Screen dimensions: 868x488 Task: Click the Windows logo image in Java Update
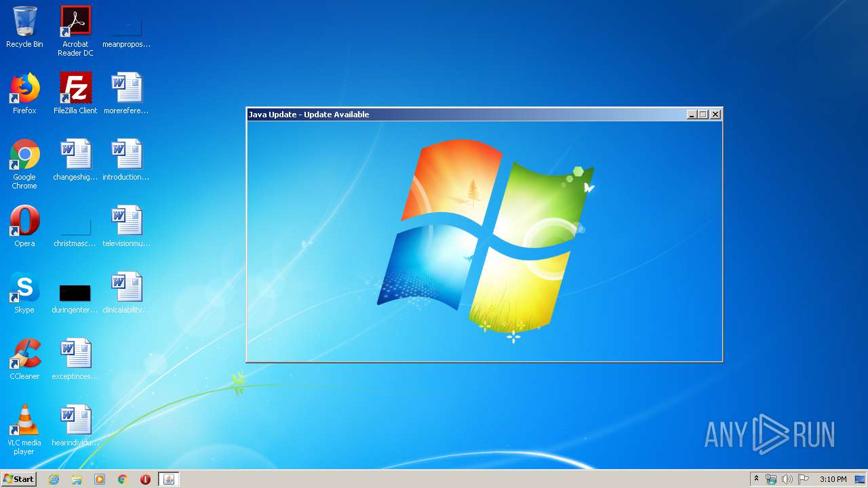click(485, 241)
